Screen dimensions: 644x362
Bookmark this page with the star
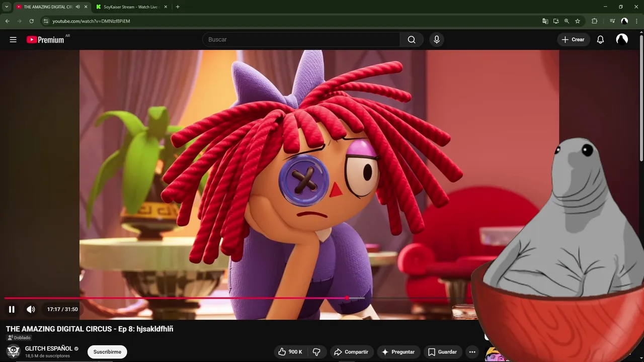(x=578, y=21)
